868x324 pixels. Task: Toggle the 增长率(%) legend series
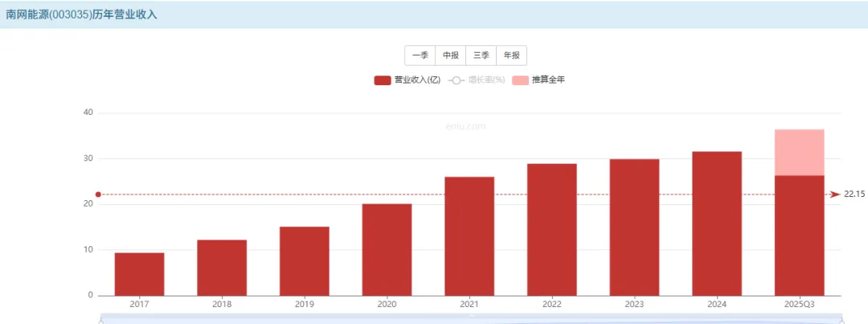477,80
